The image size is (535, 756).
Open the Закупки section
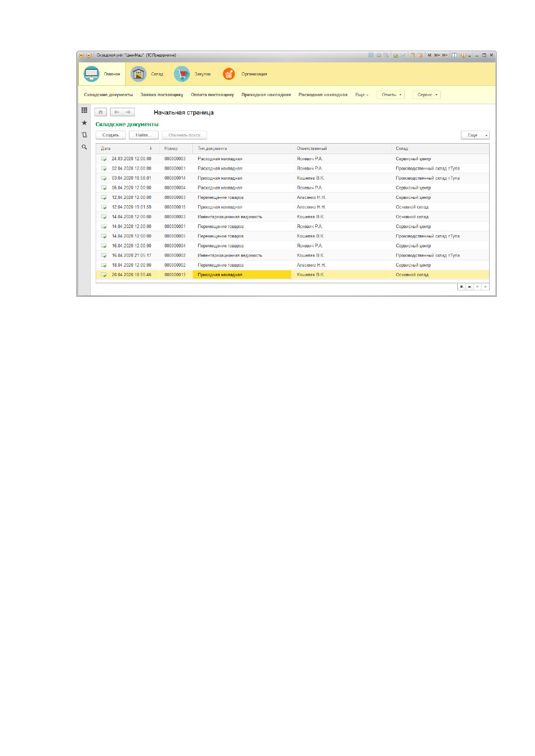[193, 74]
